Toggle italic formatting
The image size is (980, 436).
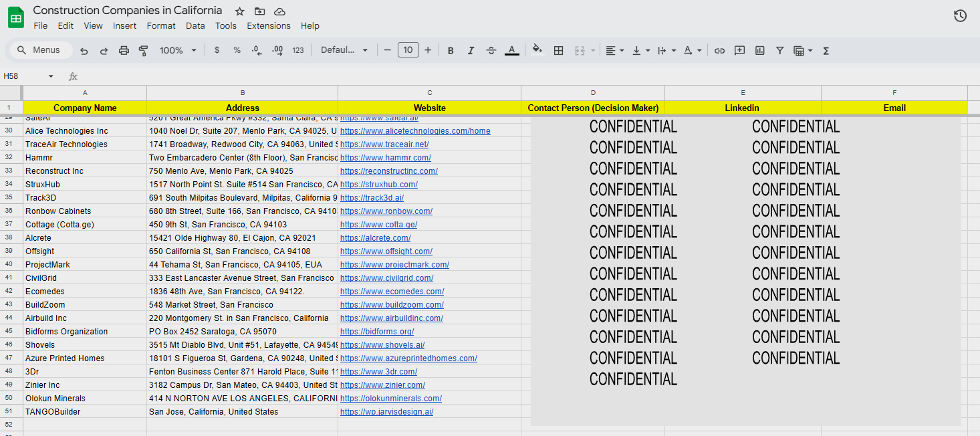pos(471,50)
